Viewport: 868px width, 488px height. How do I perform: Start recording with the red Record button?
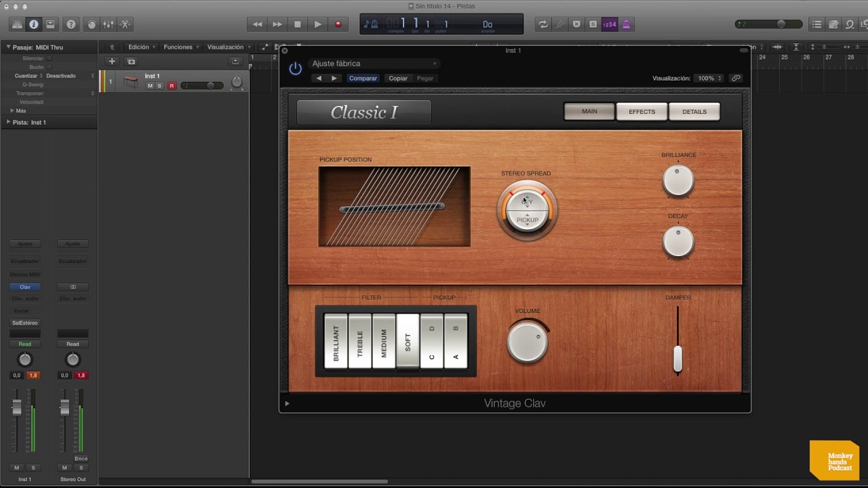[x=338, y=24]
